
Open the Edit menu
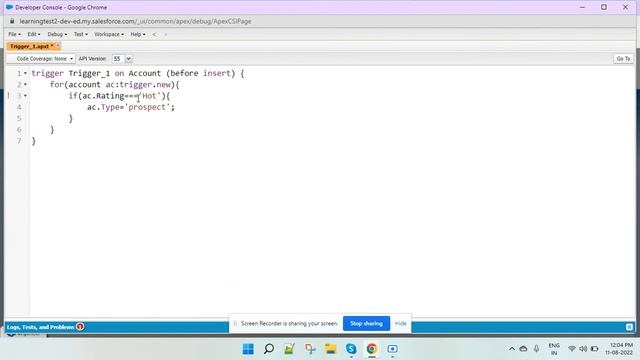click(x=33, y=34)
